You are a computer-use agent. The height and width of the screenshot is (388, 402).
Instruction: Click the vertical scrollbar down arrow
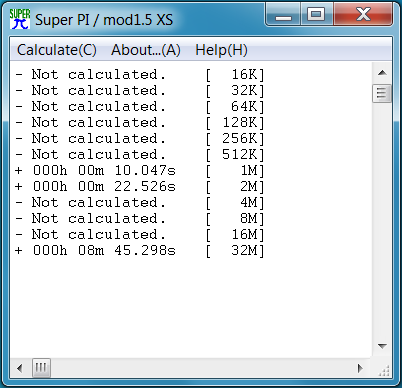[382, 346]
